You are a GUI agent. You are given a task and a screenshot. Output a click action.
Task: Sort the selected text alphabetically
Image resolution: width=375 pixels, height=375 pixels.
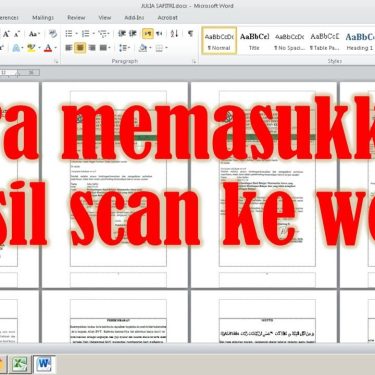174,34
